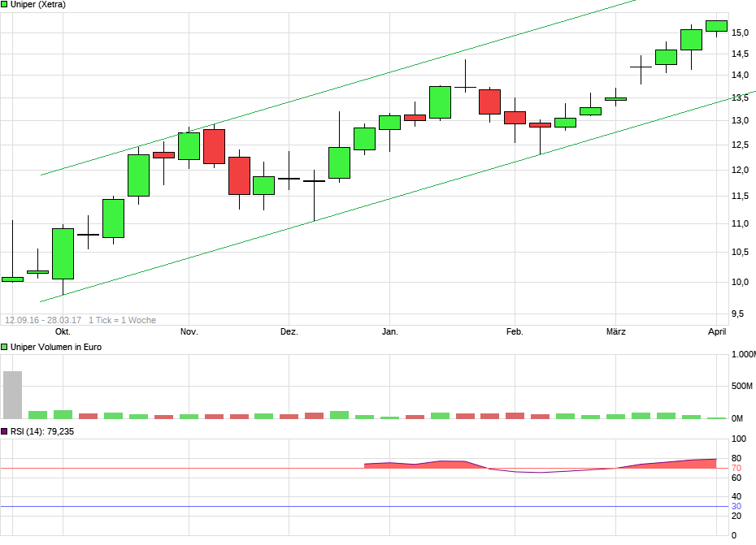This screenshot has width=756, height=545.
Task: Click the 14,0 price axis label
Action: pyautogui.click(x=740, y=75)
